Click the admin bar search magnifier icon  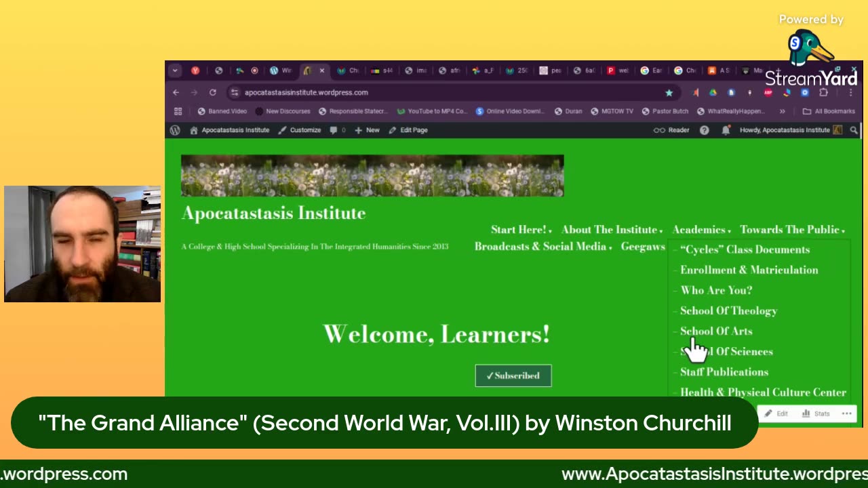(x=854, y=130)
